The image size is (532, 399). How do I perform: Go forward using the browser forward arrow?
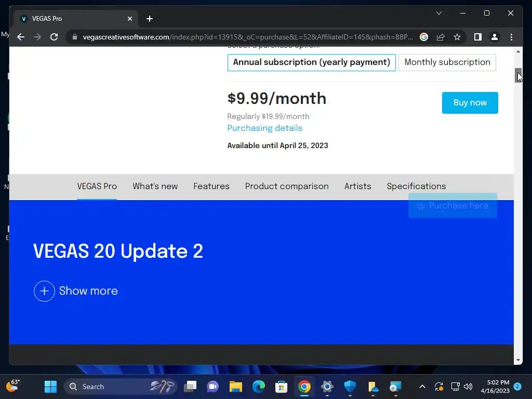(37, 37)
